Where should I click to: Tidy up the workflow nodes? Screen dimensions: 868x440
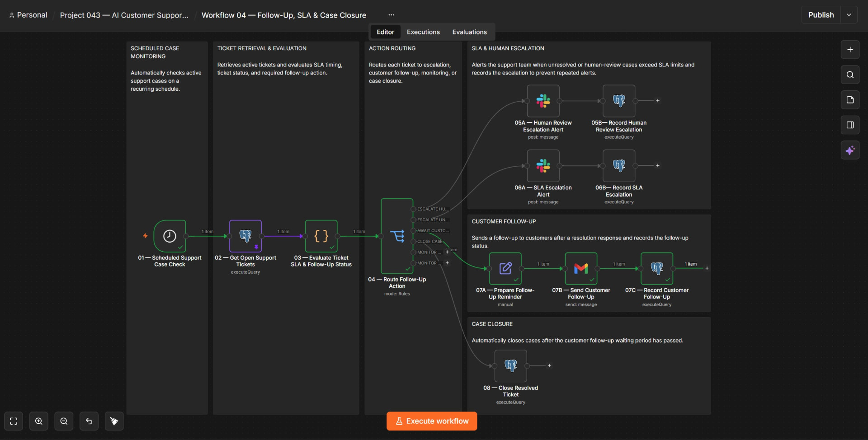pyautogui.click(x=114, y=421)
